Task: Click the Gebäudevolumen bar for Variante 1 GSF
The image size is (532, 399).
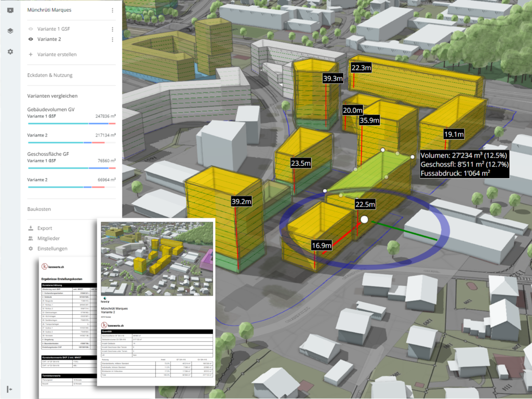Action: [x=71, y=124]
